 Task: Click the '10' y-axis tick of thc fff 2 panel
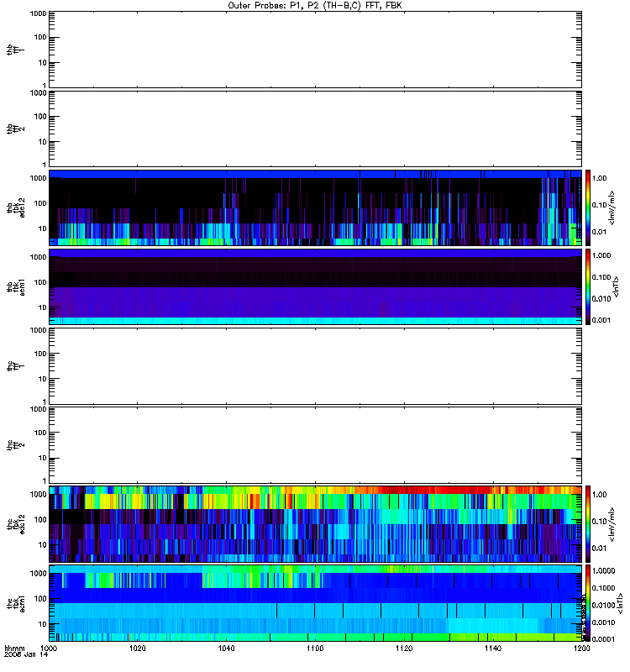pyautogui.click(x=43, y=458)
